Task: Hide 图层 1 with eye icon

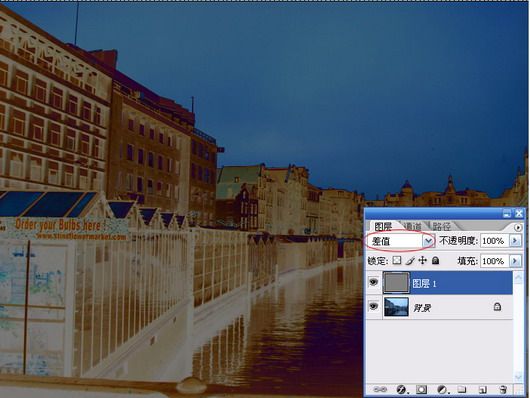Action: pyautogui.click(x=374, y=282)
